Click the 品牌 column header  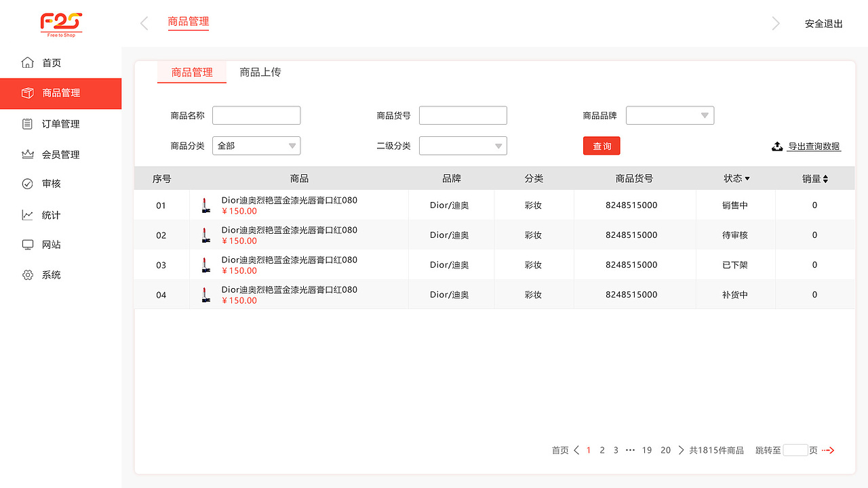pos(452,179)
